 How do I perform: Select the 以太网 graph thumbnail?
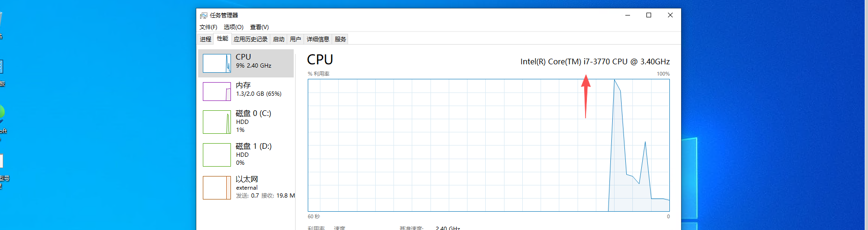pyautogui.click(x=217, y=188)
